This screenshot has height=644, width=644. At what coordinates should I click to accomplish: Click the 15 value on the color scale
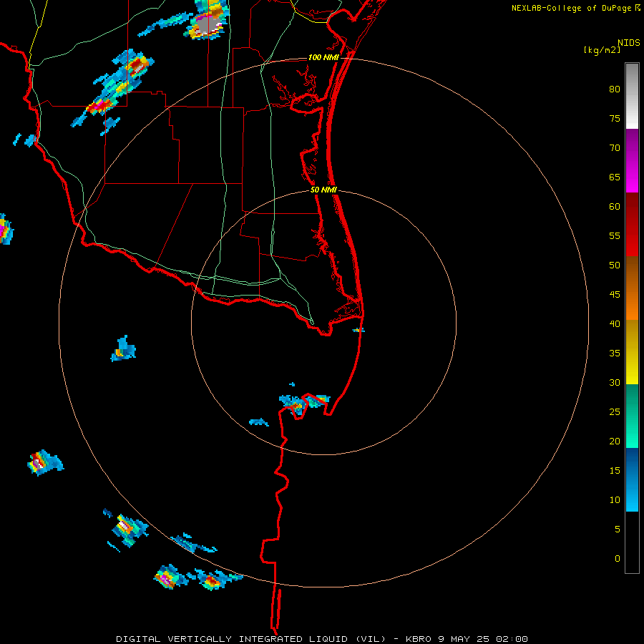615,470
